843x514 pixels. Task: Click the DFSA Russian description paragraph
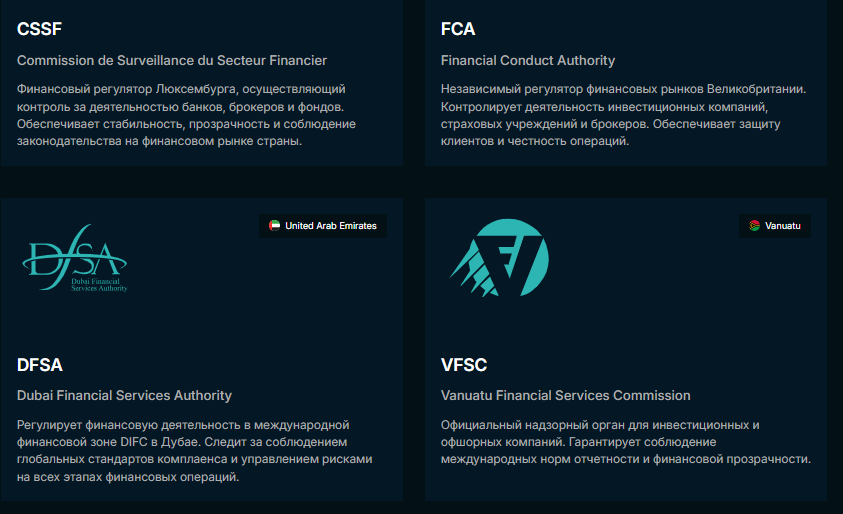(x=194, y=451)
